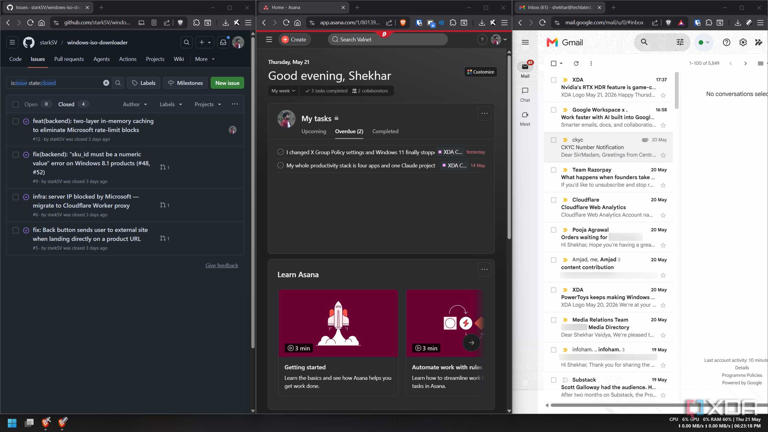The image size is (768, 432).
Task: Open Task View on taskbar
Action: [29, 422]
